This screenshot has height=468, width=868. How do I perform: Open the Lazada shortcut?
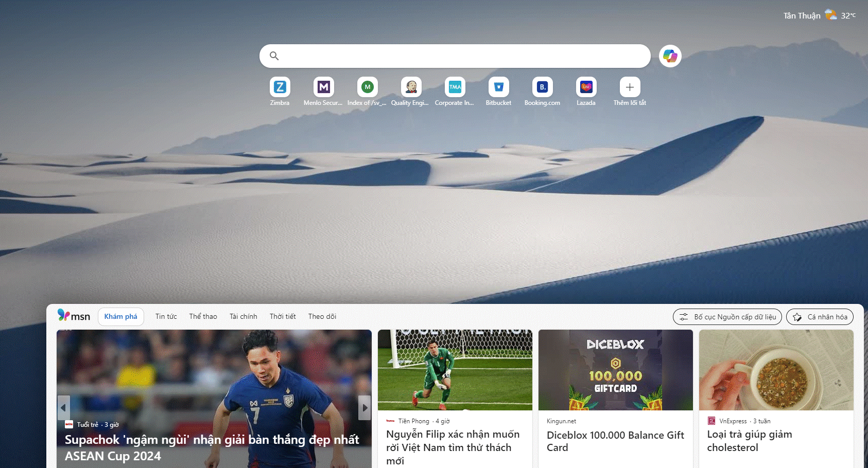point(586,87)
